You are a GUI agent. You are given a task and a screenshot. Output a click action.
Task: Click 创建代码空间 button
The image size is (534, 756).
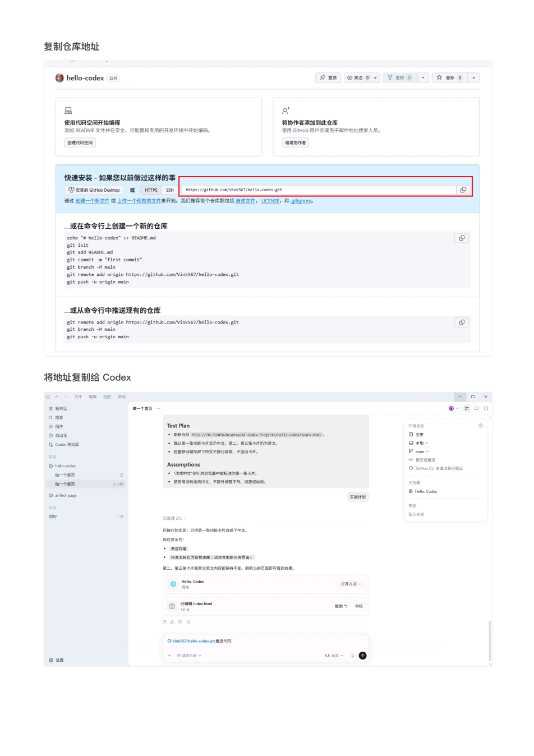coord(80,142)
